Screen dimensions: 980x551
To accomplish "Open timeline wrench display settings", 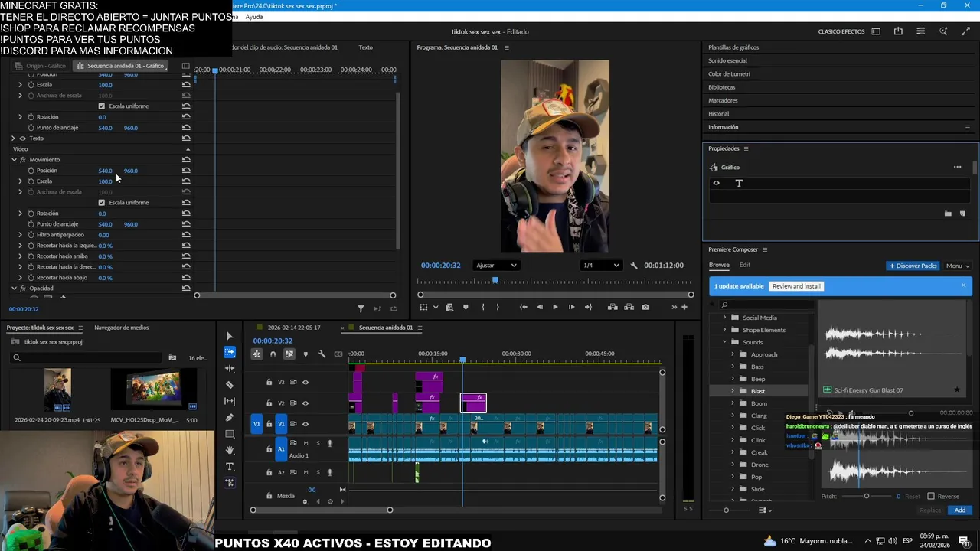I will click(x=322, y=354).
